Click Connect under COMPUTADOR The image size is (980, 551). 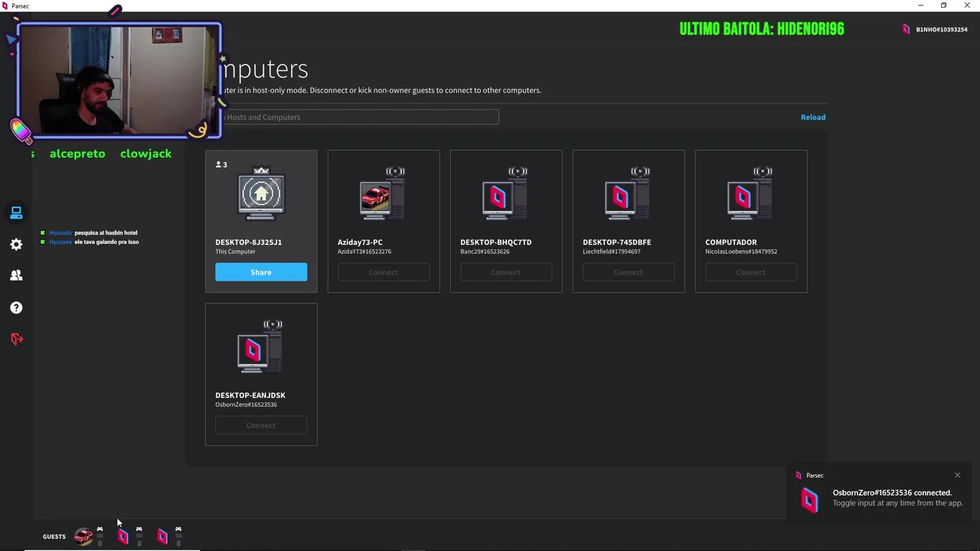click(x=751, y=272)
